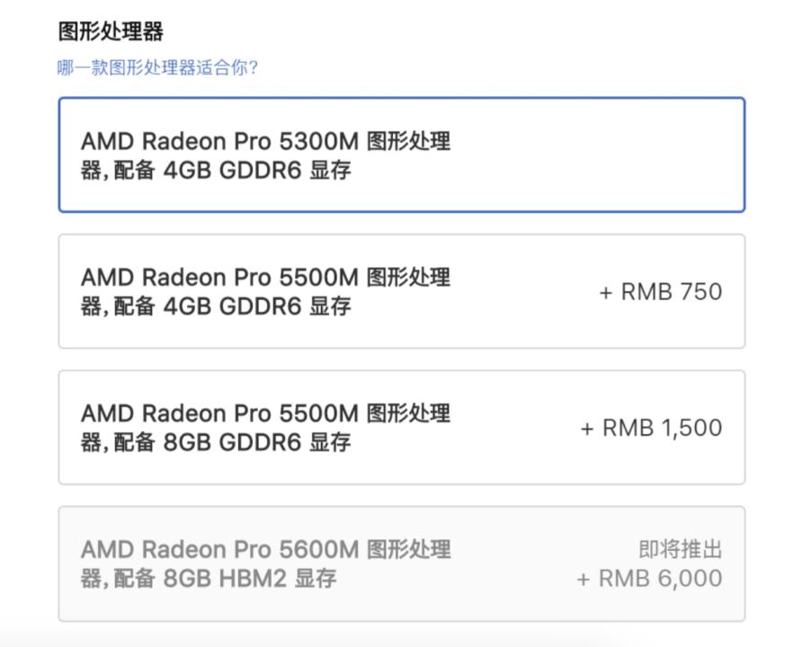The image size is (812, 647).
Task: Click the + RMB 6,000 price label
Action: tap(649, 579)
